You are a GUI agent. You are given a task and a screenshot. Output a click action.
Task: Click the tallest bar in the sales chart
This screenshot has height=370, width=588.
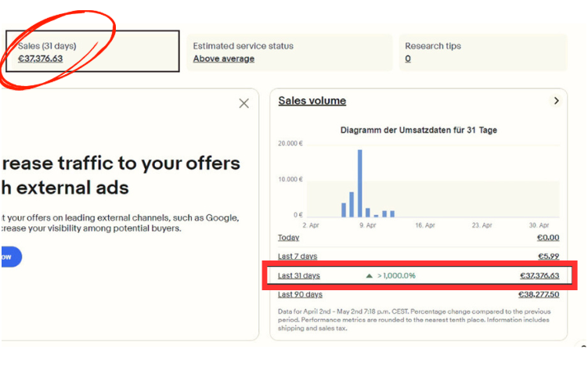coord(360,183)
